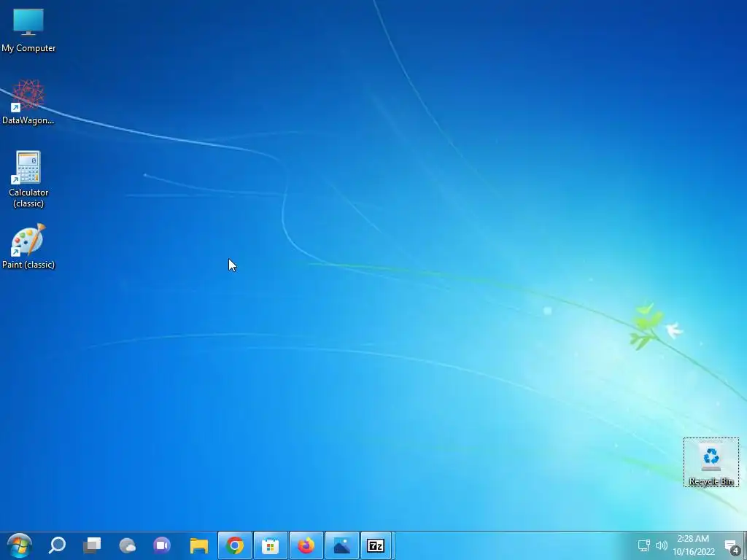Launch the purple video chat icon
The image size is (747, 560).
click(162, 545)
